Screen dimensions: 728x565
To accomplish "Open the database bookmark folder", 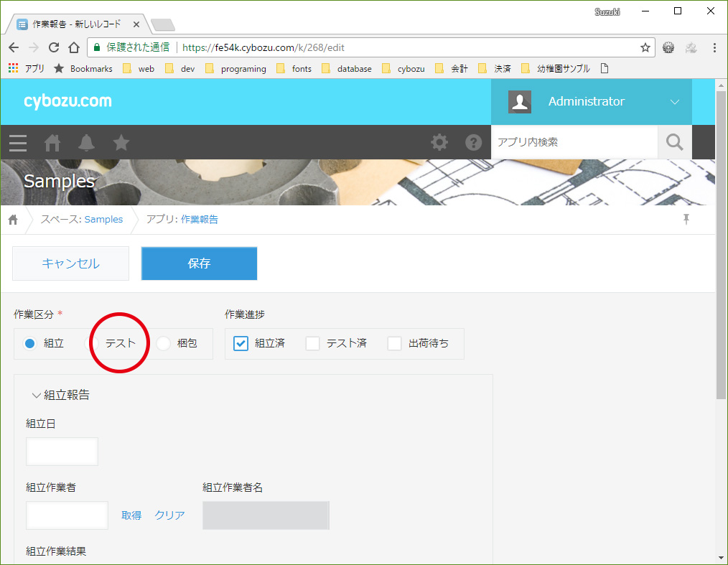I will click(346, 69).
